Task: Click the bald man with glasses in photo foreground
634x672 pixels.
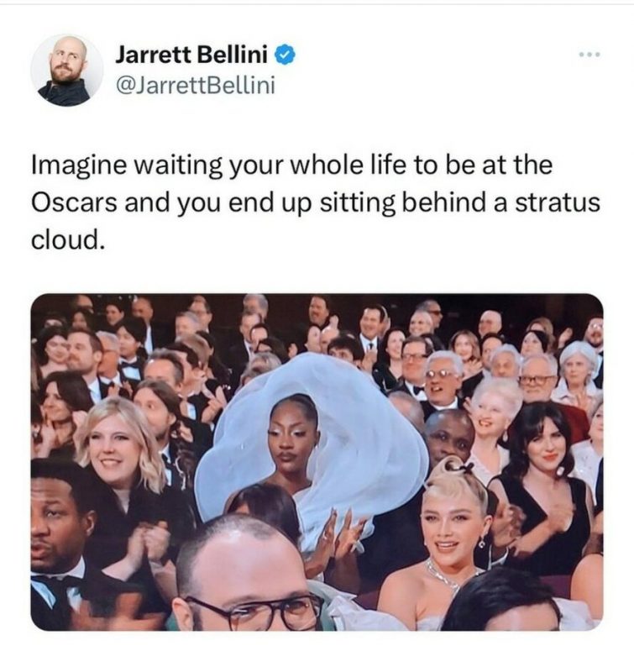Action: [x=249, y=575]
